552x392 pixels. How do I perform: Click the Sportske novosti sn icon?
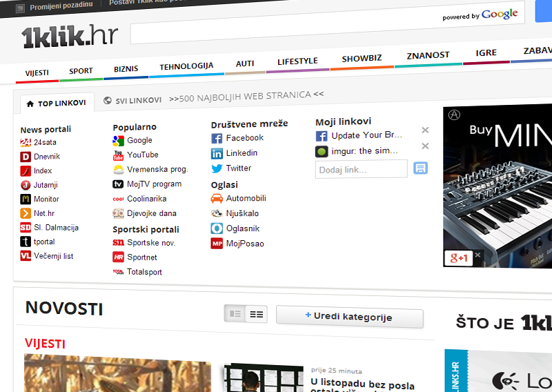118,242
